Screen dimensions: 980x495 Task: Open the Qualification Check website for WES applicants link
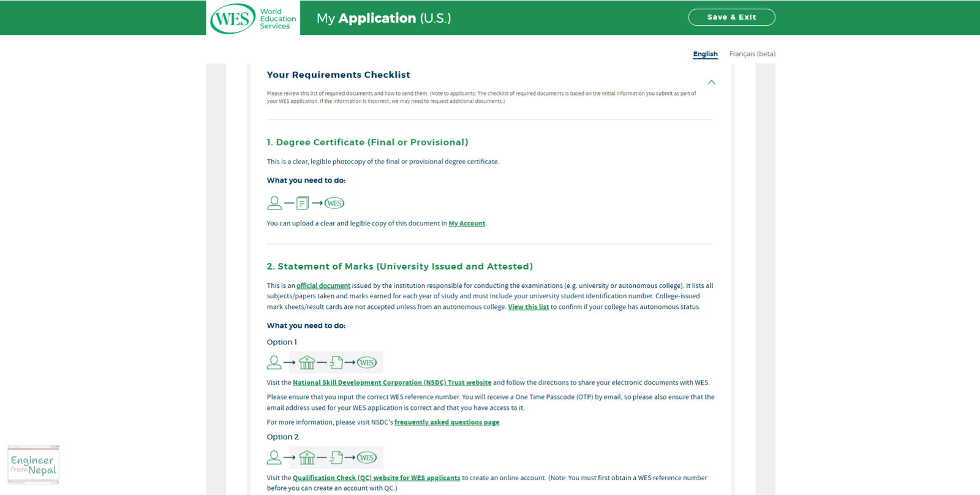pyautogui.click(x=376, y=478)
